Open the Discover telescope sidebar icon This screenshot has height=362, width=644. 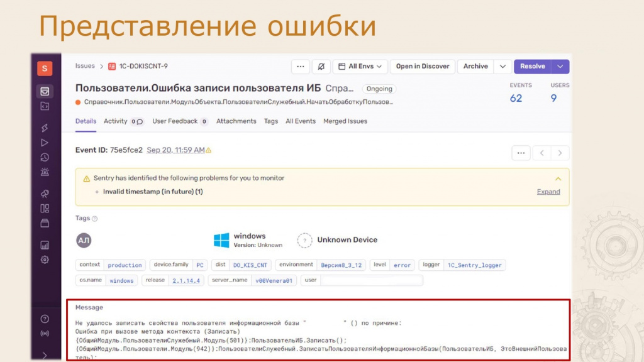point(45,194)
